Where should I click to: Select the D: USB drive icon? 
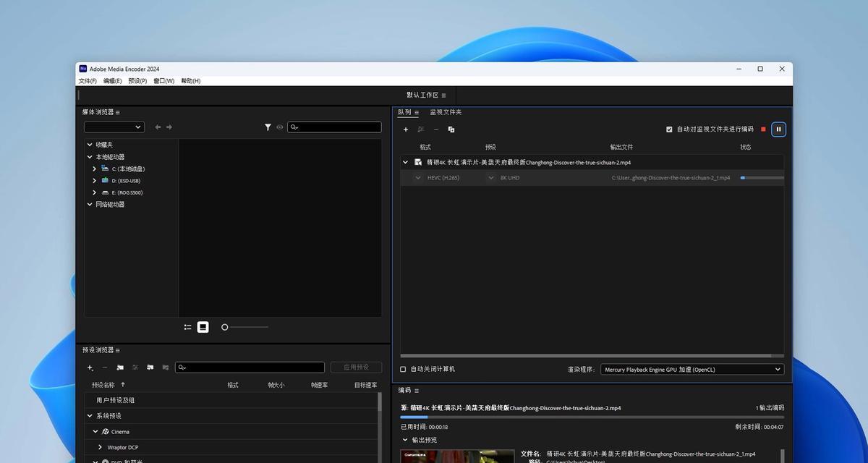105,180
